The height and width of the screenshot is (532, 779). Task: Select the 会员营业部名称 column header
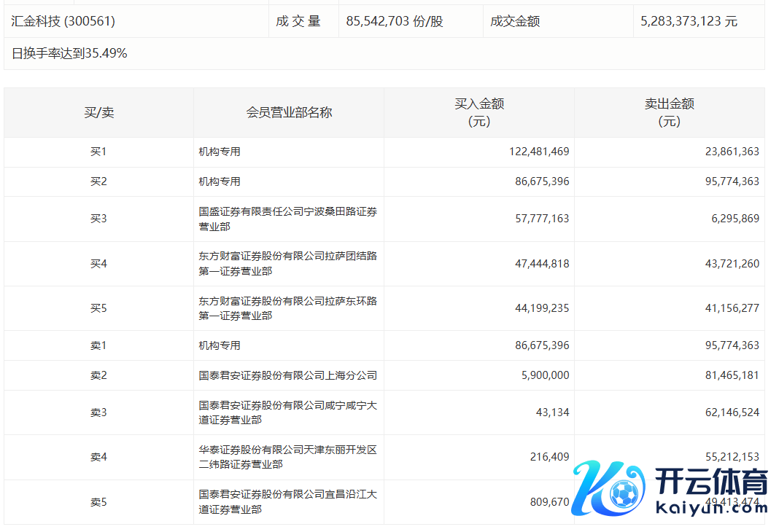pyautogui.click(x=289, y=113)
